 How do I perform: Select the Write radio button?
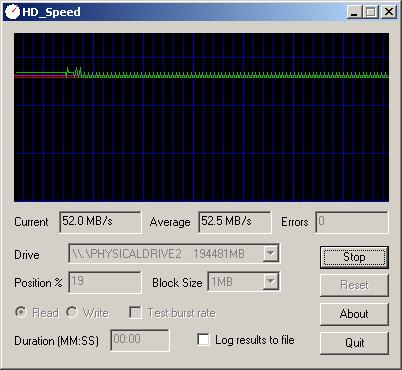[72, 312]
